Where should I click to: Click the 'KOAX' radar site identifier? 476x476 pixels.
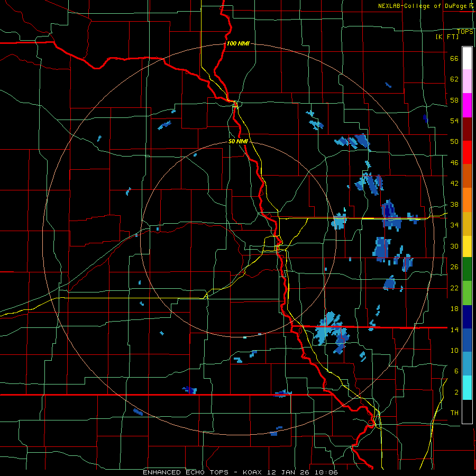coord(253,472)
